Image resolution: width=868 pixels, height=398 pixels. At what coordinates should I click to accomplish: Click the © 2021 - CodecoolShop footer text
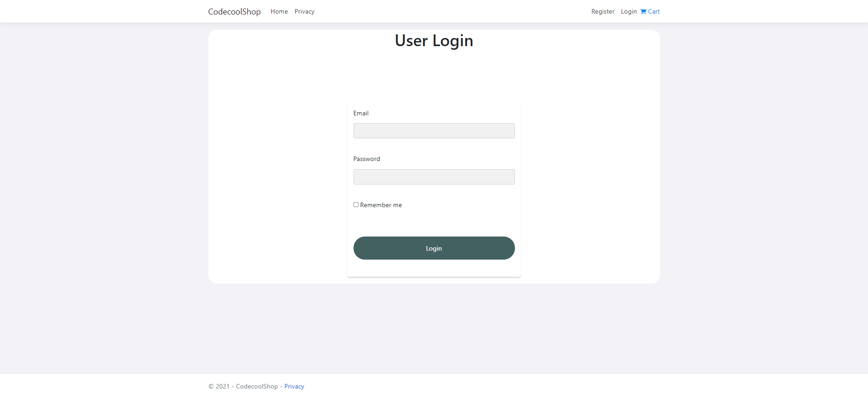pos(243,386)
